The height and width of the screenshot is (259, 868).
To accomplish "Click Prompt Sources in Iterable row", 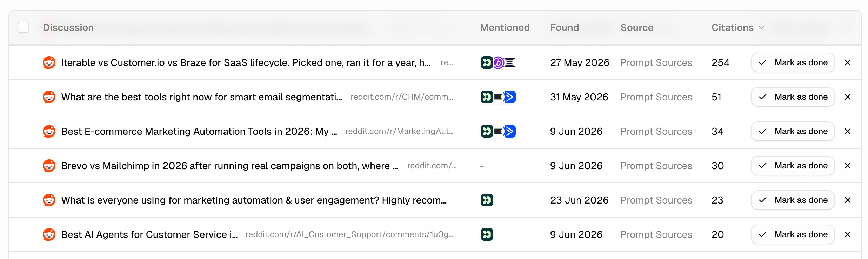I will click(x=656, y=62).
